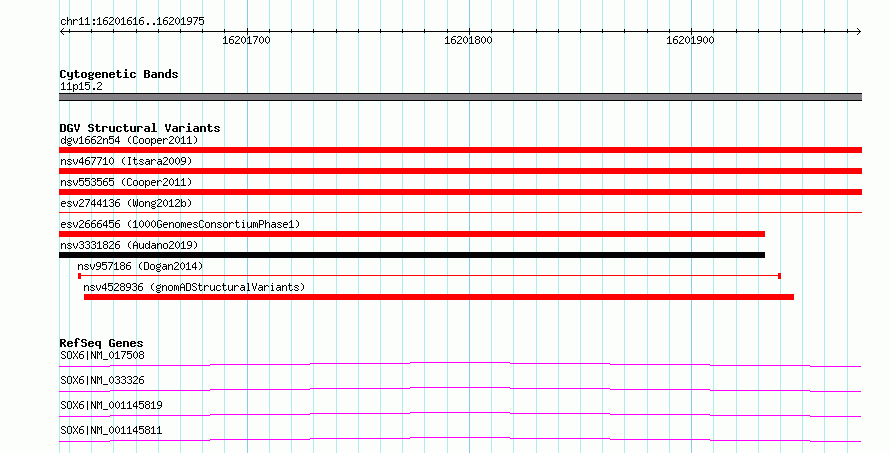Click the magenta line for SOX6|NM_001145811
890x453 pixels.
(x=460, y=439)
